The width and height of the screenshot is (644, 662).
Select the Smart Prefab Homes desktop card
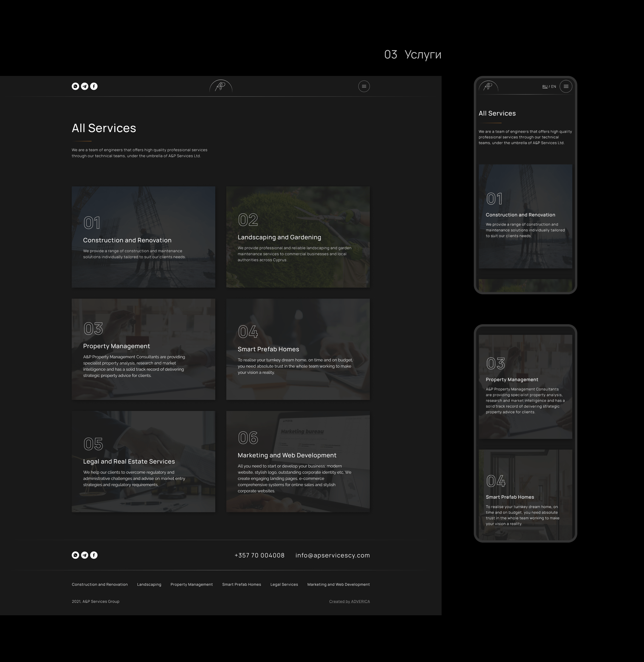(x=298, y=349)
